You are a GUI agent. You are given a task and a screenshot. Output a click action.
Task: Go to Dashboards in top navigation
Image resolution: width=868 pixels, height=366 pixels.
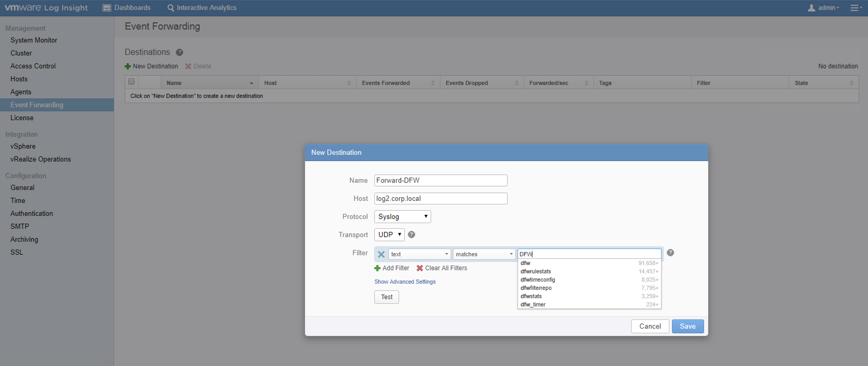click(x=127, y=8)
